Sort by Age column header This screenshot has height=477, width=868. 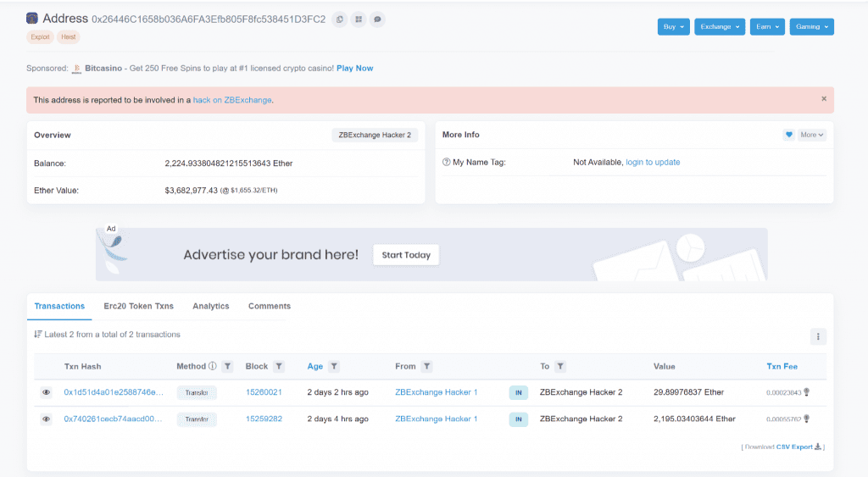click(315, 366)
